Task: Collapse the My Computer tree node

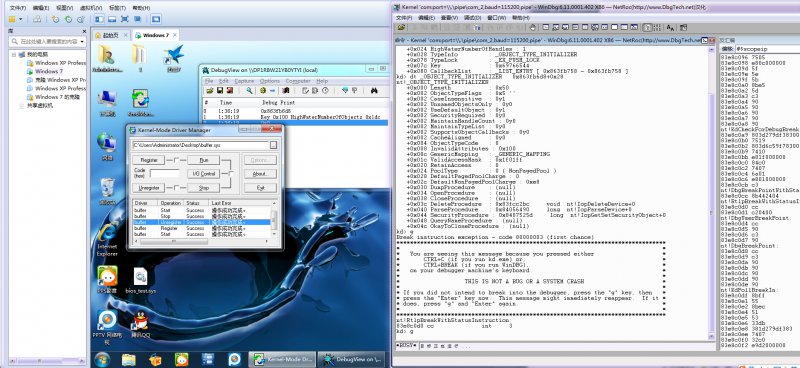Action: (x=14, y=55)
